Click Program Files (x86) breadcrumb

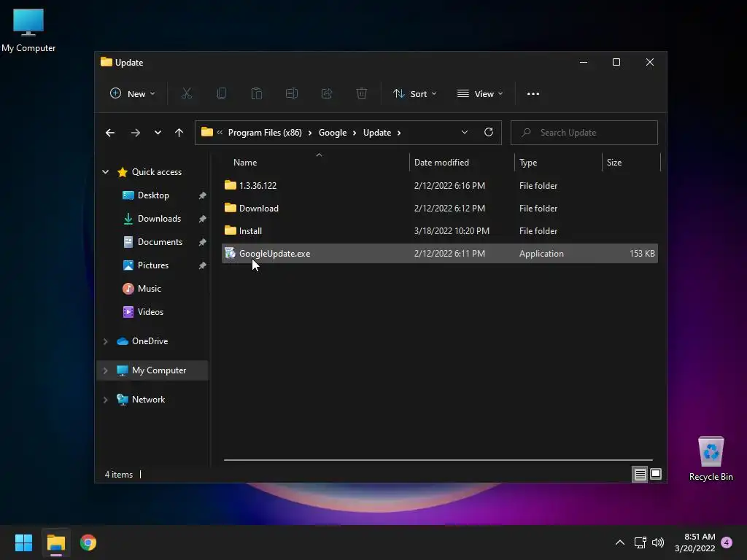coord(265,133)
